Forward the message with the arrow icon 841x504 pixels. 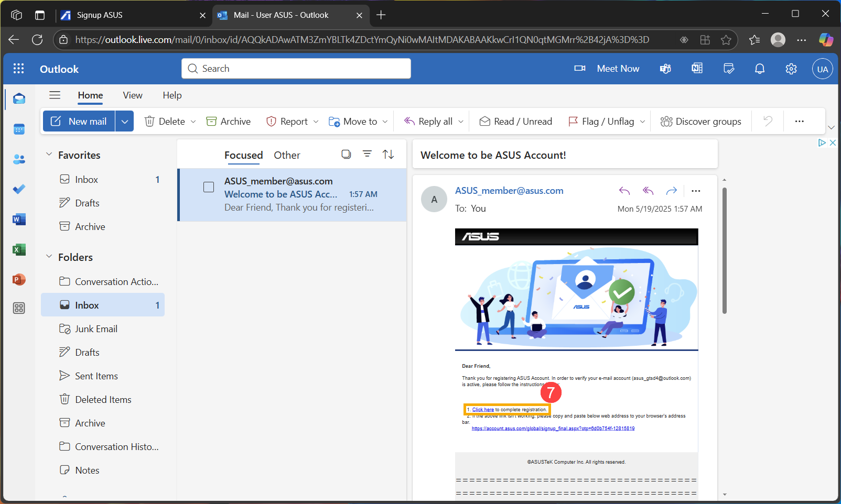672,191
